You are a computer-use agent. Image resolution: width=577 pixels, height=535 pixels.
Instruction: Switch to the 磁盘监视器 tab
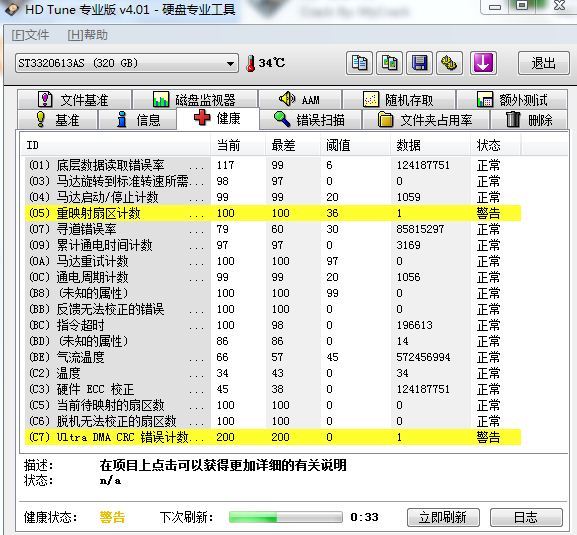tap(195, 99)
